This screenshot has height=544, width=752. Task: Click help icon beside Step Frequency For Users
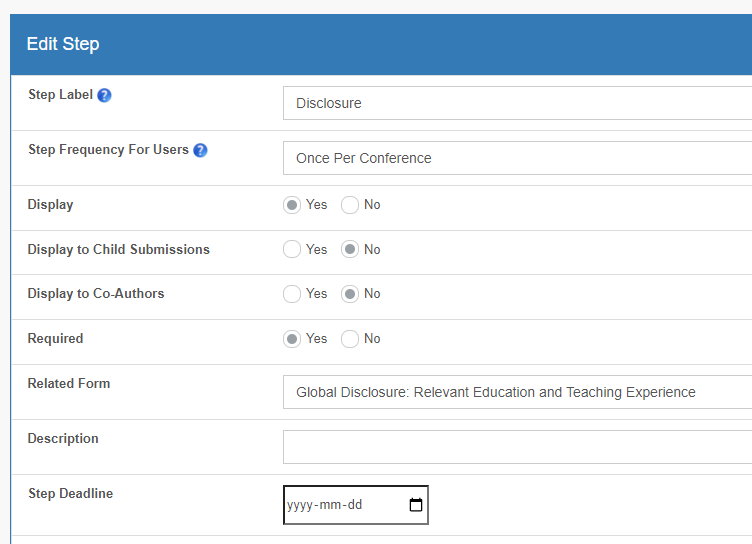pos(200,151)
